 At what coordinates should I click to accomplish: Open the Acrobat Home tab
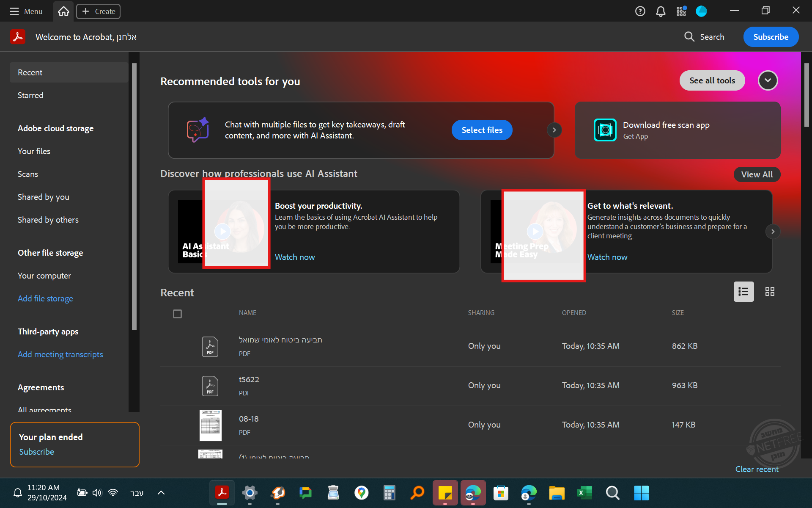(63, 11)
